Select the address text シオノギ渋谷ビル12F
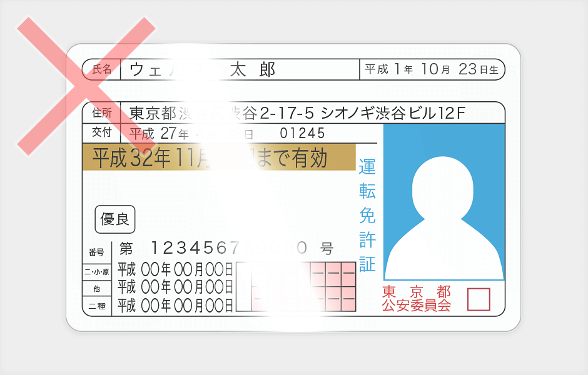 [393, 113]
